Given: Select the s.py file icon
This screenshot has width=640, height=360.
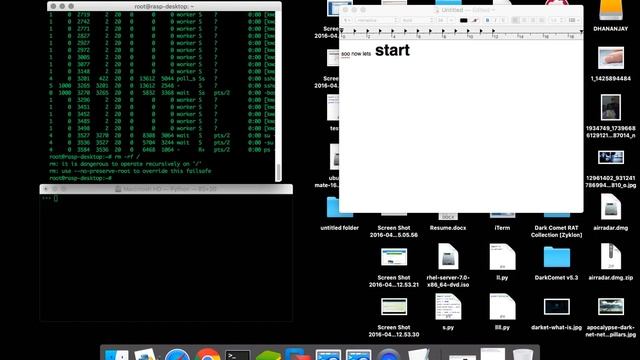Looking at the screenshot, I should click(448, 307).
